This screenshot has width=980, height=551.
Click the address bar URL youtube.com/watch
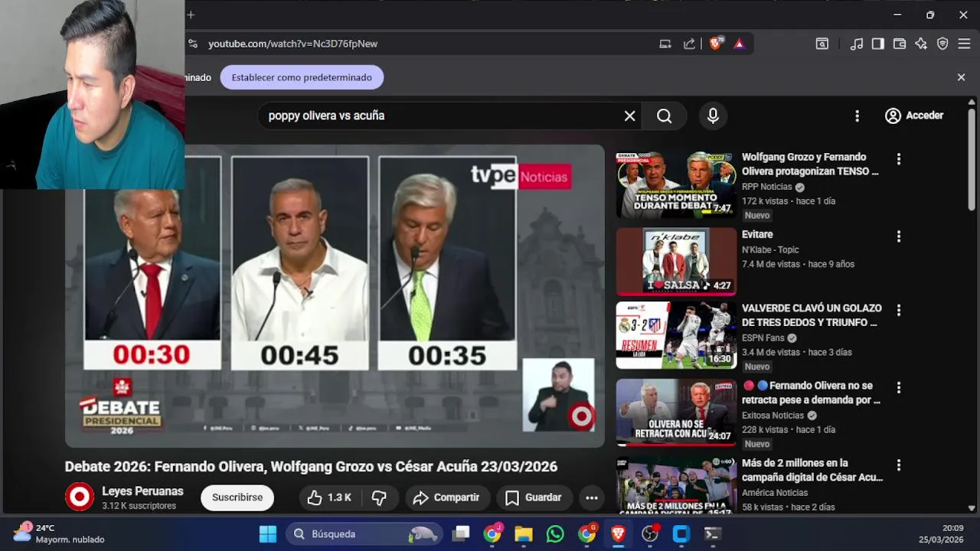(x=293, y=44)
